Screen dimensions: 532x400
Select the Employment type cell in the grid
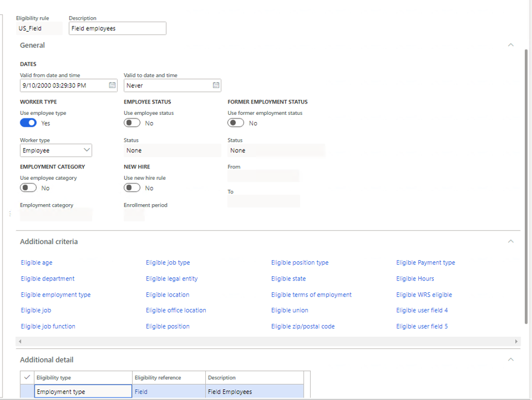[83, 391]
